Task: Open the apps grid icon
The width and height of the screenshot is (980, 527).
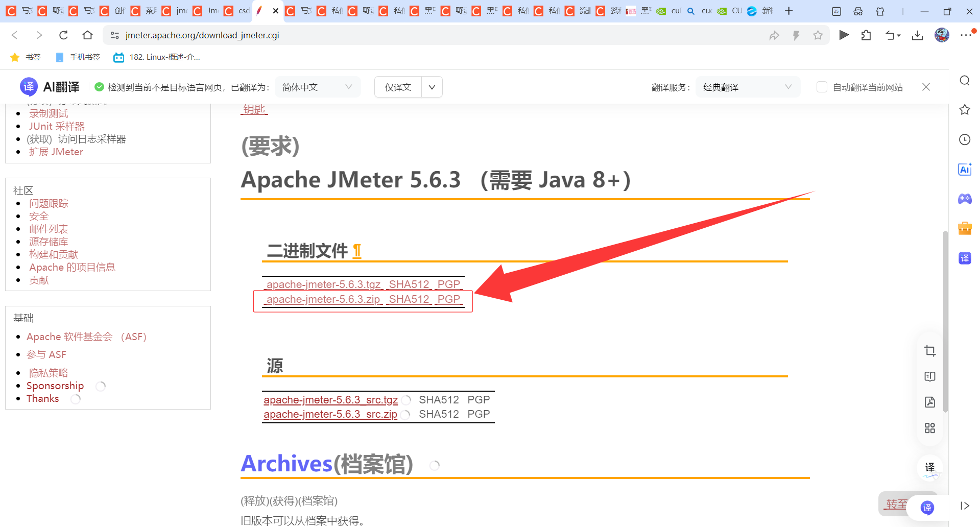Action: point(930,428)
